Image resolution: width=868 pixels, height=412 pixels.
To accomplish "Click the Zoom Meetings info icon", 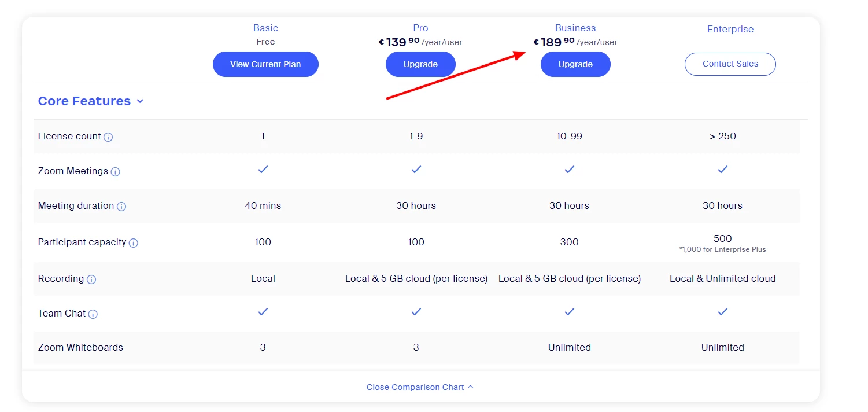I will point(115,172).
